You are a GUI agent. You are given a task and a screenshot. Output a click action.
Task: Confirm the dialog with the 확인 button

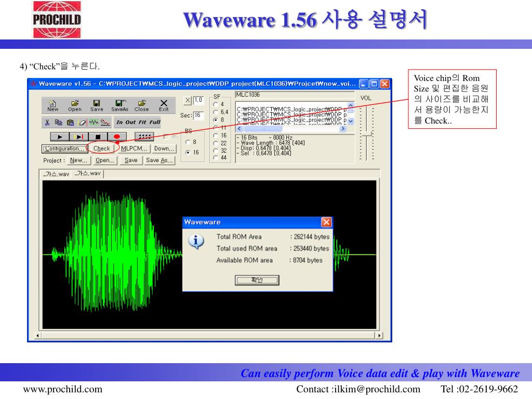pos(257,280)
